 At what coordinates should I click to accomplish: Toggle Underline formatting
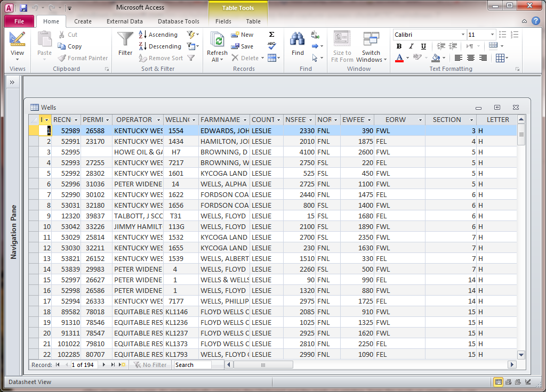point(423,46)
